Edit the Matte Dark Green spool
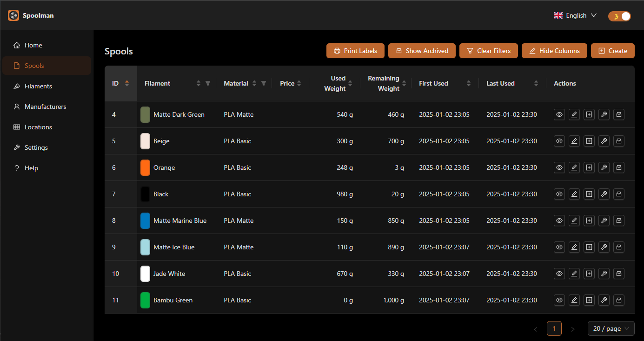Image resolution: width=644 pixels, height=341 pixels. point(574,114)
